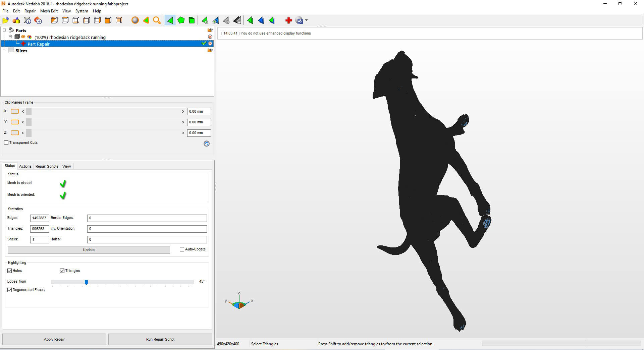Remove rhodesian ridgeback part with red X
Image resolution: width=644 pixels, height=350 pixels.
coord(210,37)
